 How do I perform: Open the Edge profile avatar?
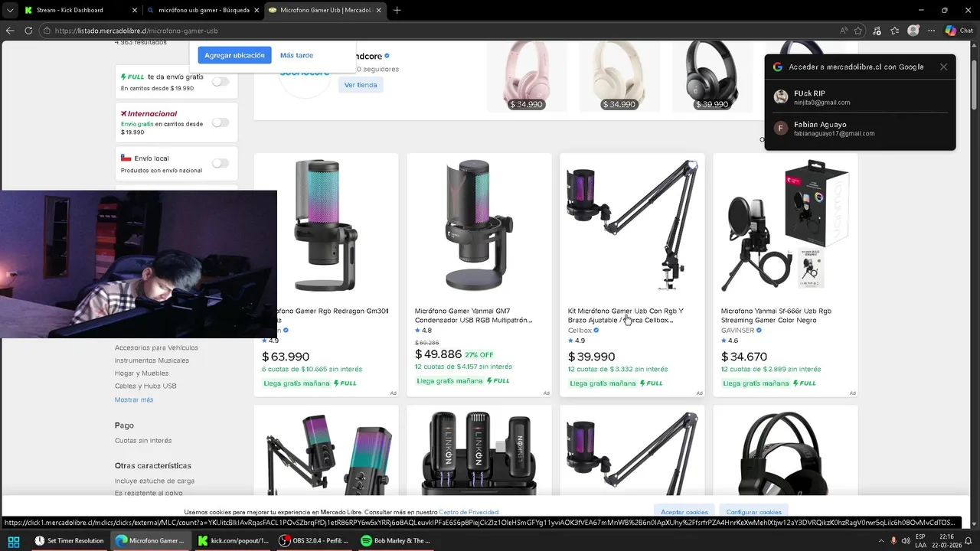[x=913, y=31]
